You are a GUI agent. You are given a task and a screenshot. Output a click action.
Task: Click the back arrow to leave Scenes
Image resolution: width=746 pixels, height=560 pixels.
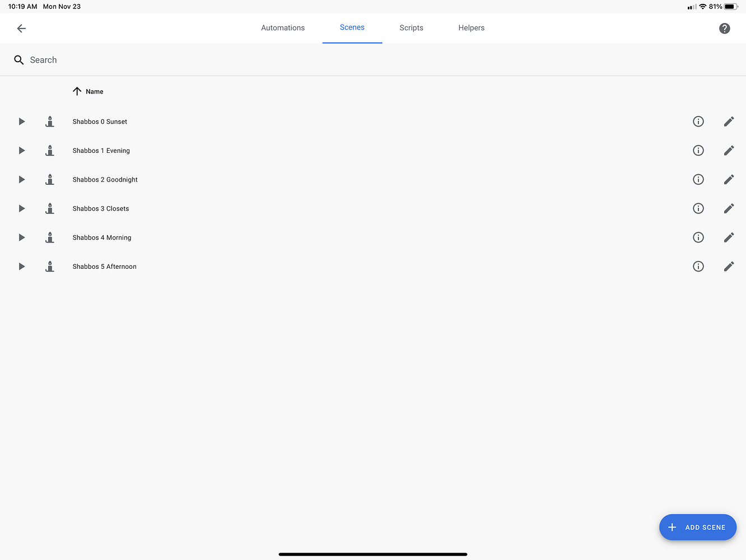point(21,28)
